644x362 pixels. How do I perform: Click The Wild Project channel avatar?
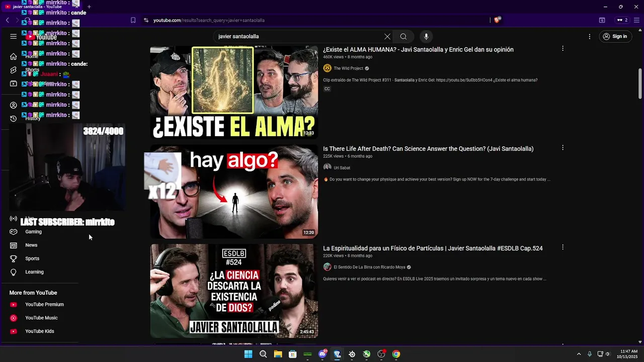(327, 68)
